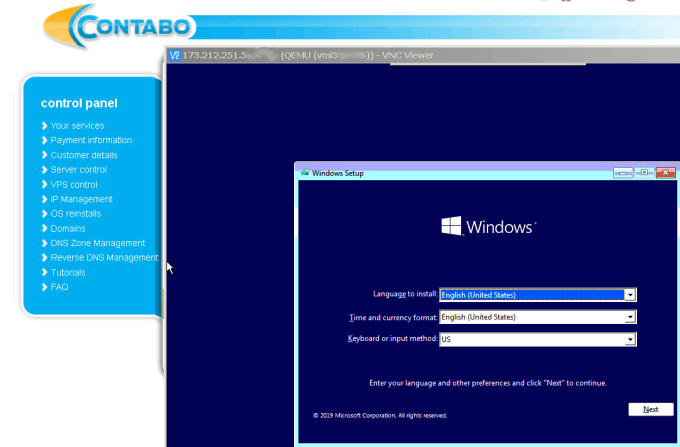Screen dimensions: 680x447
Task: Minimize the Windows Setup dialog
Action: pos(623,173)
